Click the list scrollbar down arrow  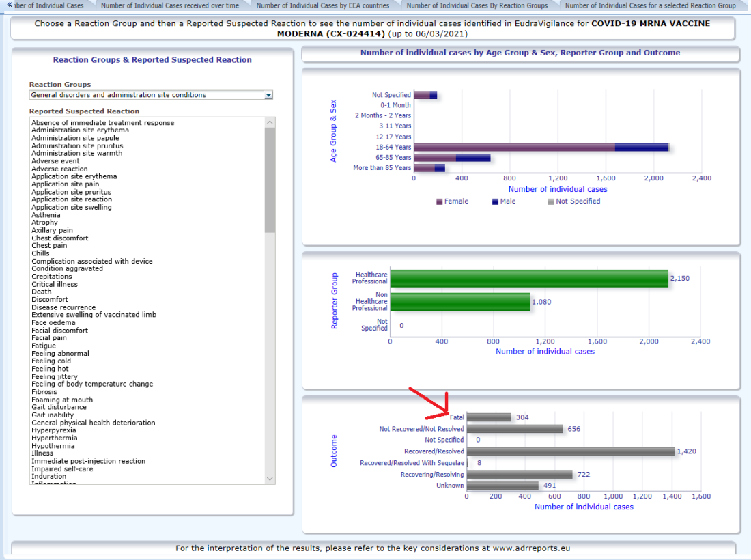tap(270, 479)
